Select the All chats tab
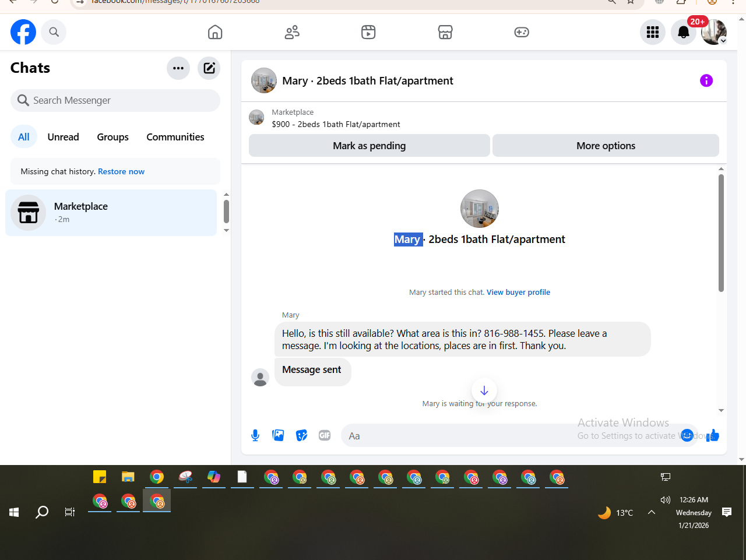Viewport: 746px width, 560px height. (x=24, y=137)
